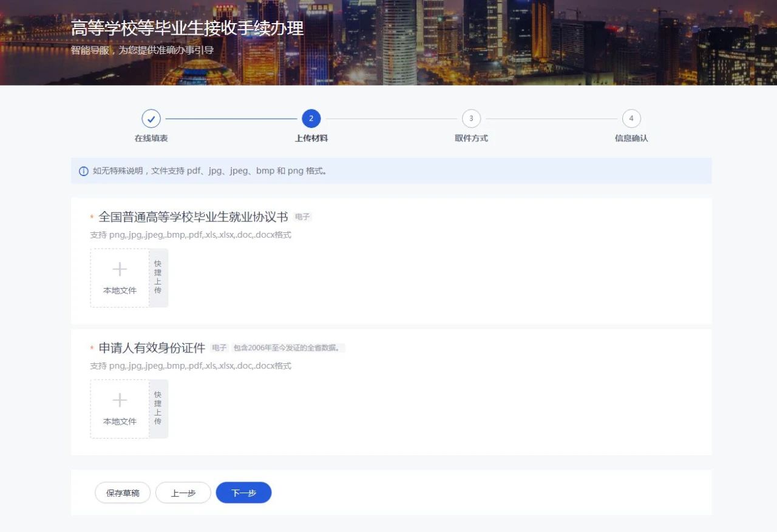Go back with the 上一步 button
Screen dimensions: 777x532
click(x=183, y=493)
